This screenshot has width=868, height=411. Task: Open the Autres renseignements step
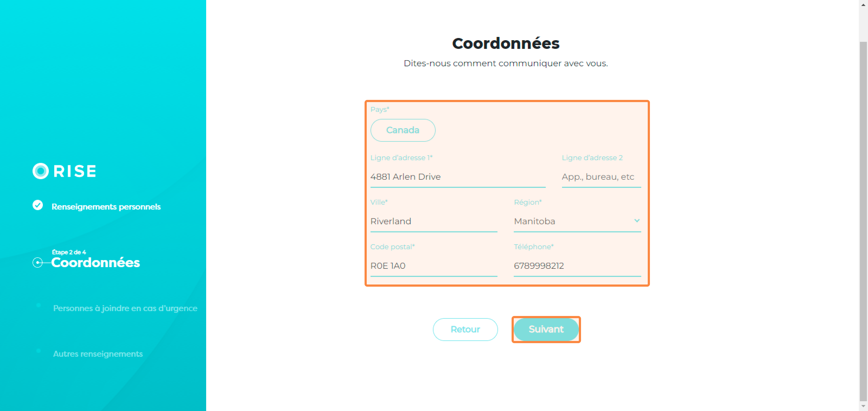coord(98,354)
